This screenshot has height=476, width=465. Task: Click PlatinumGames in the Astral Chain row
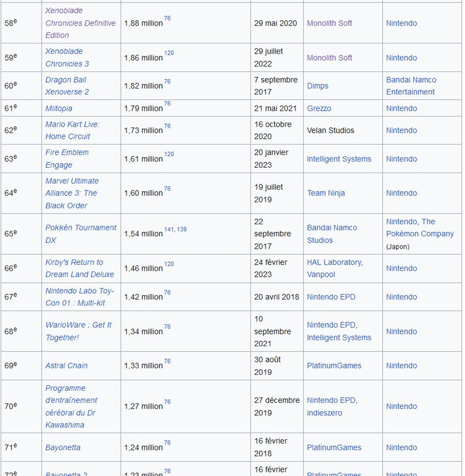point(334,366)
